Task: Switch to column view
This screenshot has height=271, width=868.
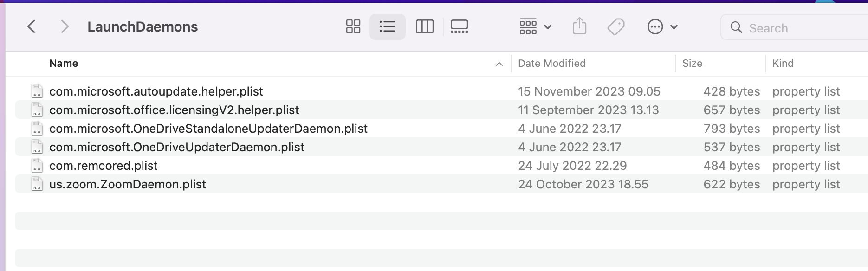Action: (424, 27)
